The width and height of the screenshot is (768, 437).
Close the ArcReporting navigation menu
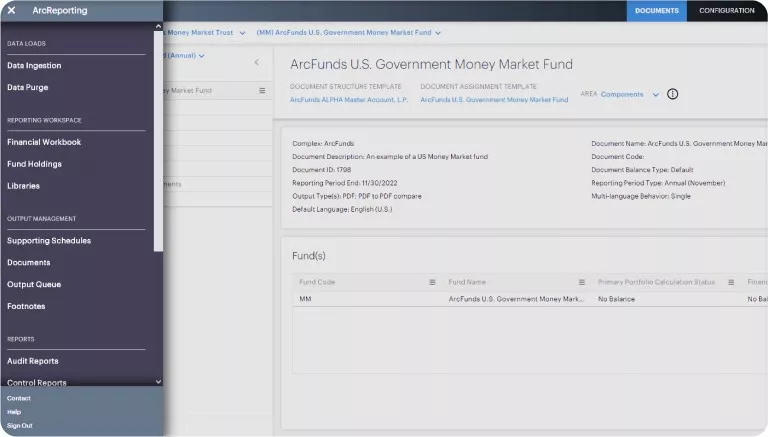click(x=11, y=10)
